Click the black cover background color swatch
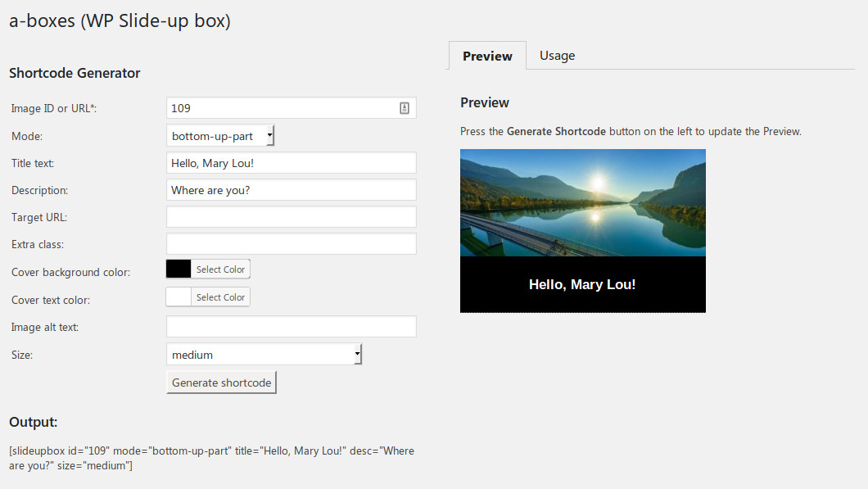Viewport: 868px width, 489px height. (179, 269)
